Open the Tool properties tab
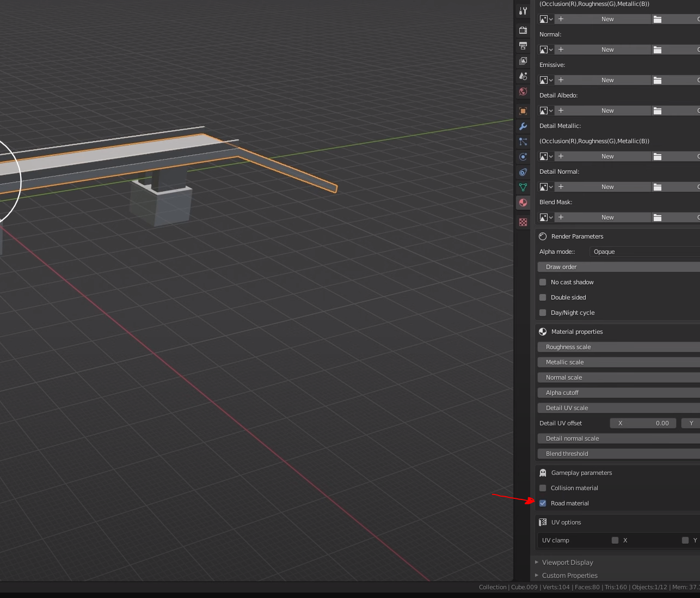700x598 pixels. pos(523,10)
